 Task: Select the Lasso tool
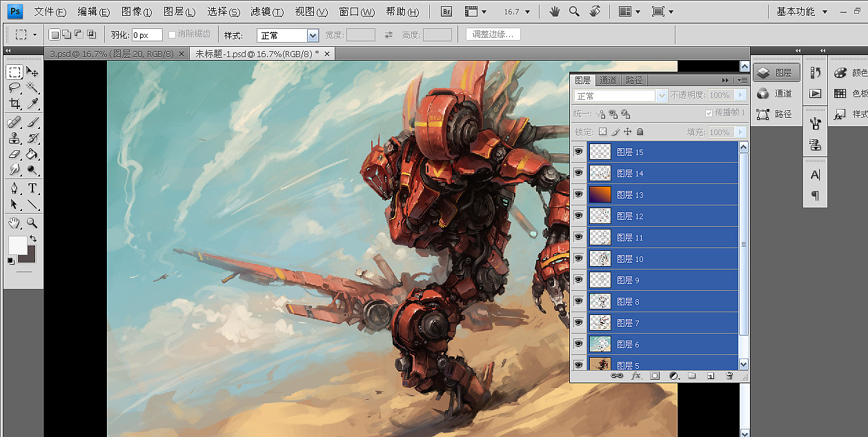click(x=14, y=88)
